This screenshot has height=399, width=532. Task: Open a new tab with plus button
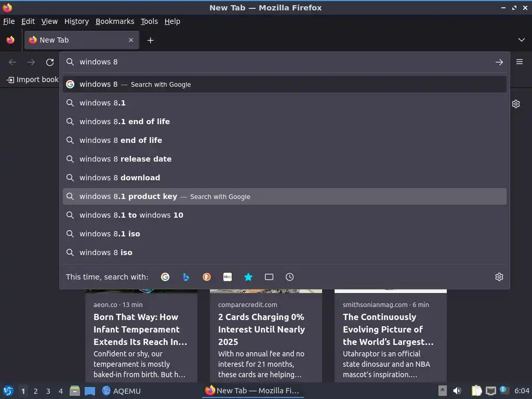150,41
